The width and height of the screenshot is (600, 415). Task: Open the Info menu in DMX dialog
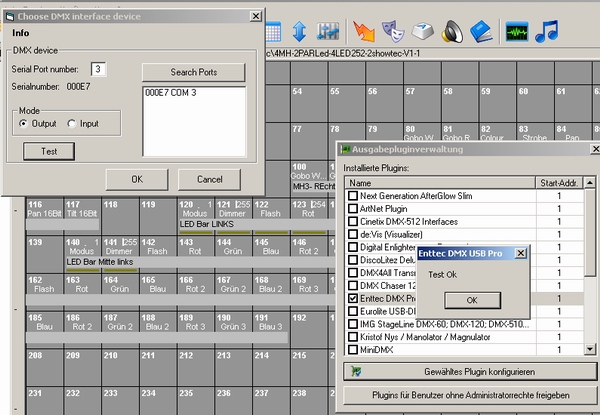coord(21,33)
